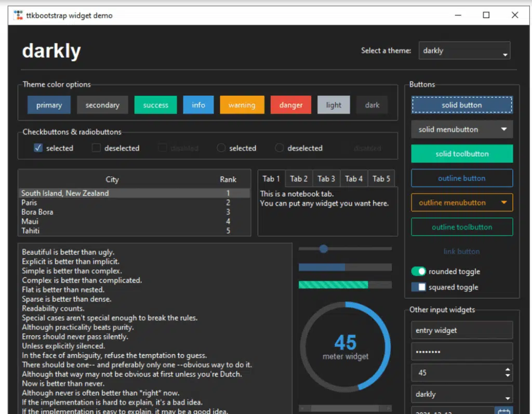Click the horizontal scale slider handle
Screen dimensions: 532x414
tap(323, 249)
